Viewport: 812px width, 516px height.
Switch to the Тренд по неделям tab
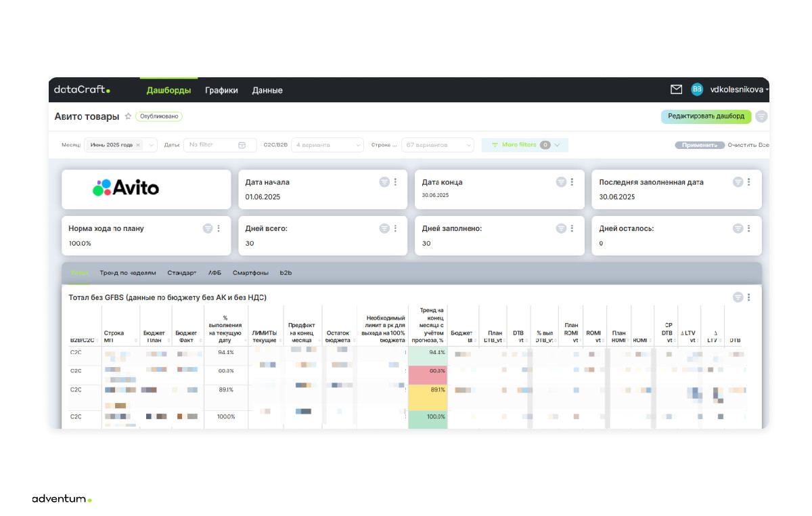pos(128,273)
